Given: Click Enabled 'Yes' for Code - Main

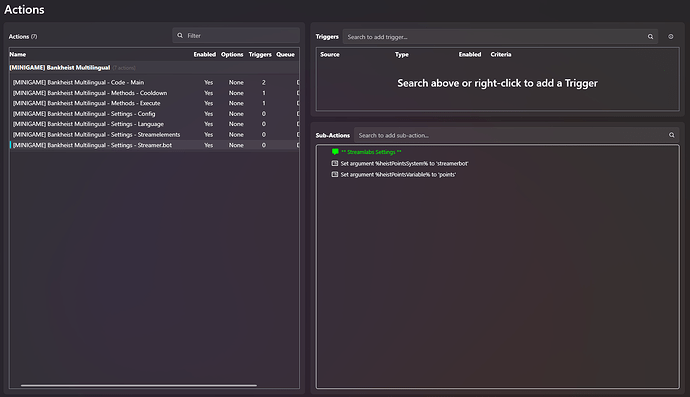Looking at the screenshot, I should [x=209, y=82].
